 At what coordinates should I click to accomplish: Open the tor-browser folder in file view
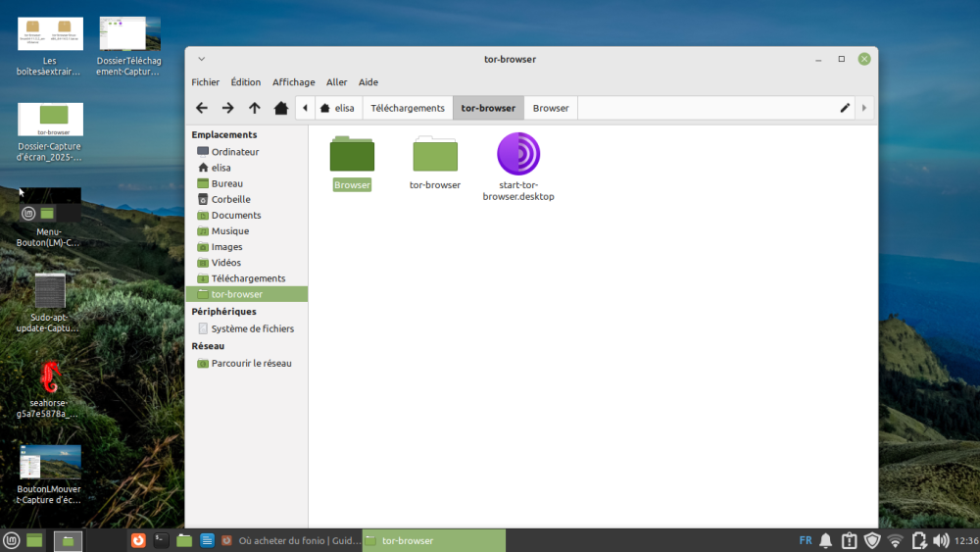point(435,156)
